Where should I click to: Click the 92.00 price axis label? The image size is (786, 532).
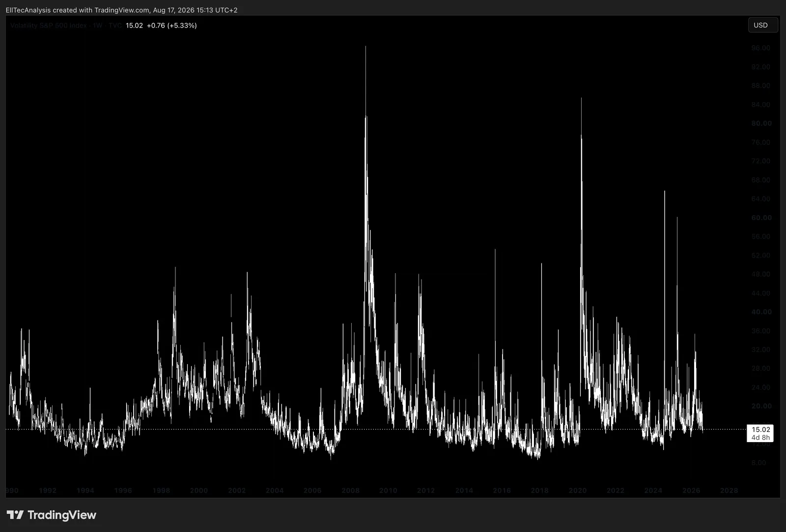click(760, 67)
